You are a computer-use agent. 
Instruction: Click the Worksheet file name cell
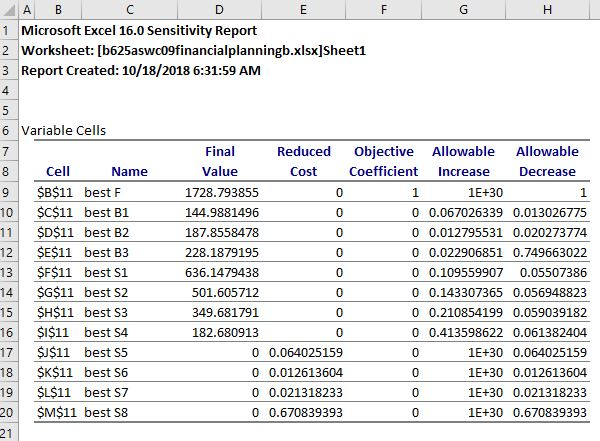click(x=194, y=51)
